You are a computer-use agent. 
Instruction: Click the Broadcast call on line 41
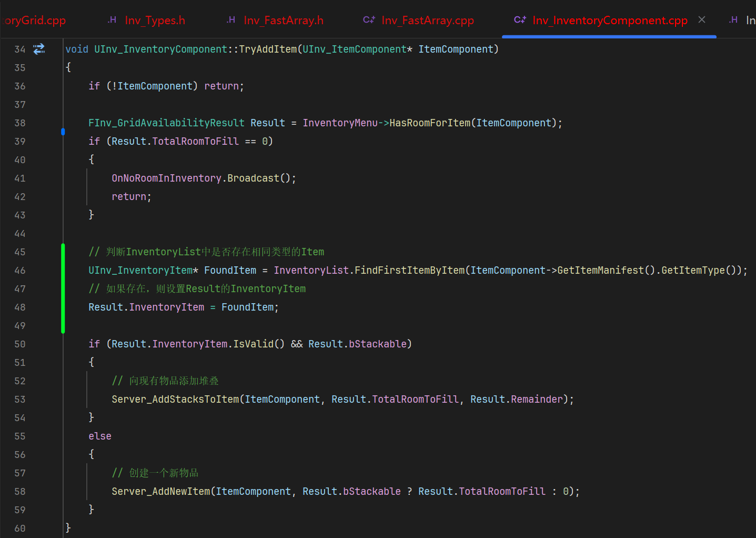point(253,178)
